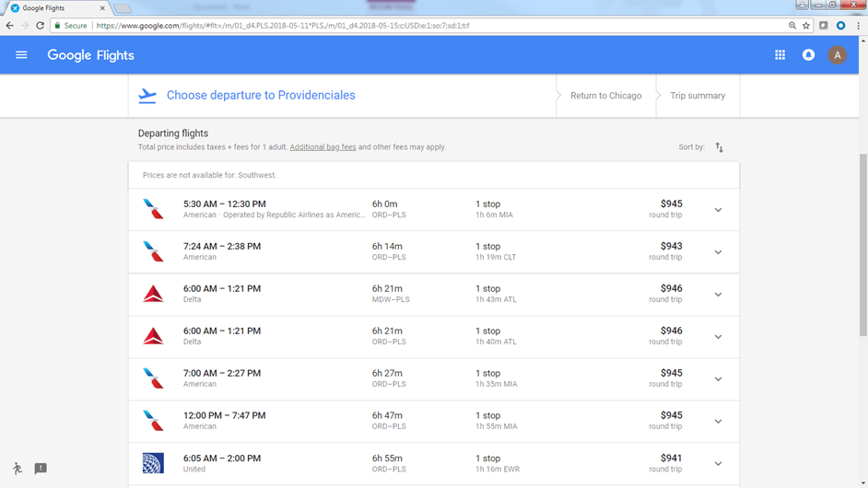The width and height of the screenshot is (868, 488).
Task: Reload the page
Action: click(40, 26)
